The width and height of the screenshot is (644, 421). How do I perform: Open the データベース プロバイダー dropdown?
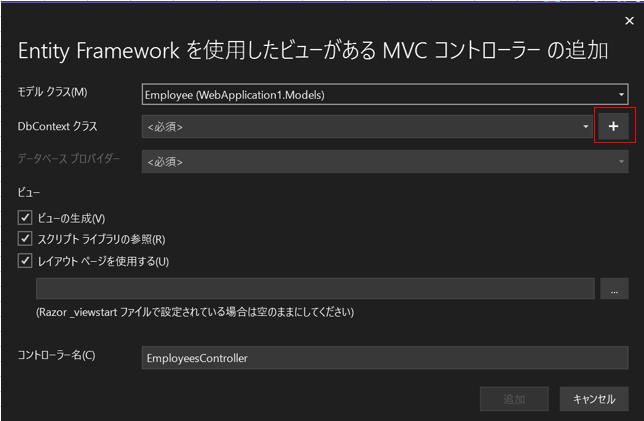(385, 161)
